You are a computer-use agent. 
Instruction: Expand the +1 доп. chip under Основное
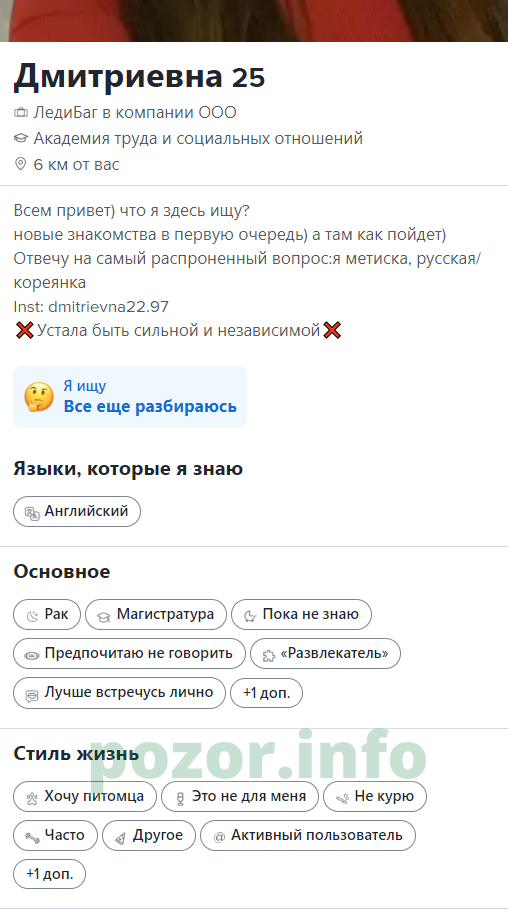[266, 693]
